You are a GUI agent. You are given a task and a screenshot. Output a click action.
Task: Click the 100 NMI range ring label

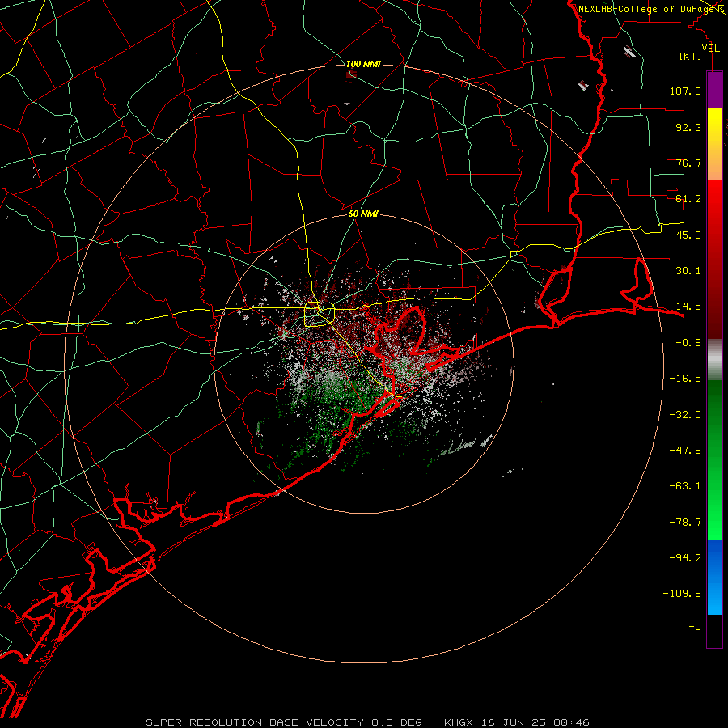pos(363,64)
